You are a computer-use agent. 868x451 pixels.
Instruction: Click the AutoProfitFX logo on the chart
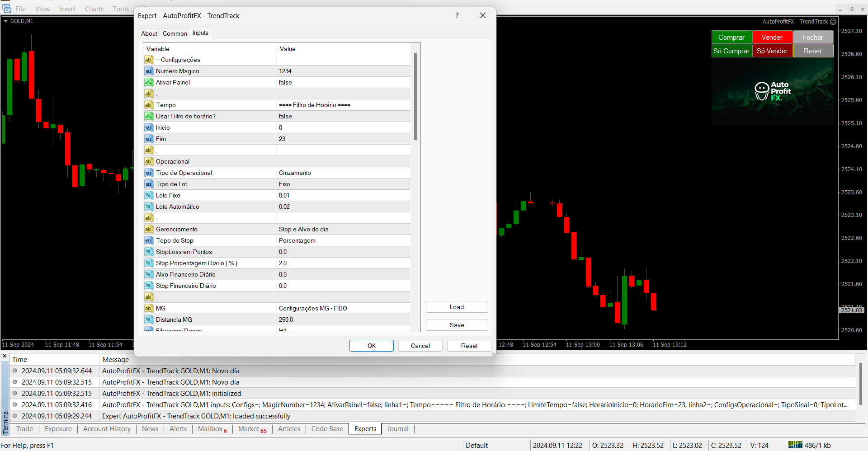pyautogui.click(x=772, y=91)
